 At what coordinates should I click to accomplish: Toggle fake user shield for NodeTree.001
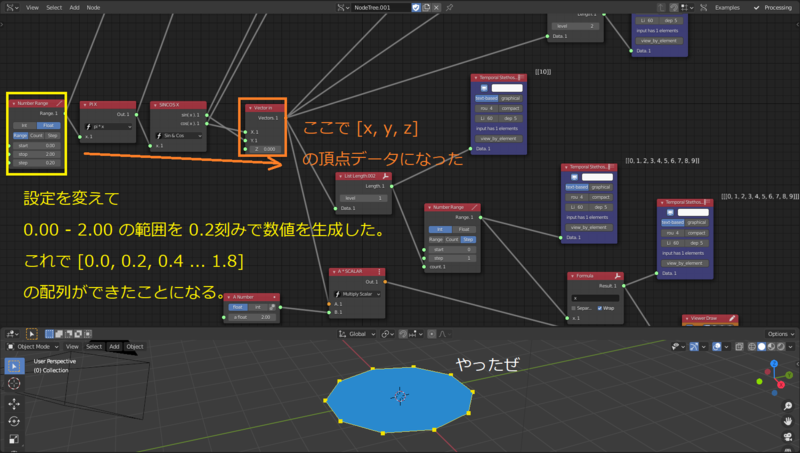[x=416, y=8]
